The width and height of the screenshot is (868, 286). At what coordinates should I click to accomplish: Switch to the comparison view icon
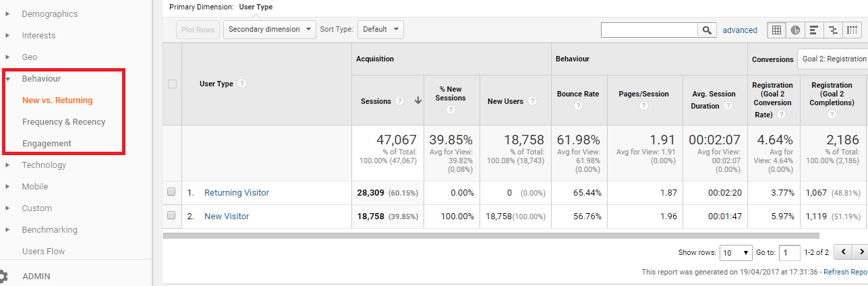[833, 30]
